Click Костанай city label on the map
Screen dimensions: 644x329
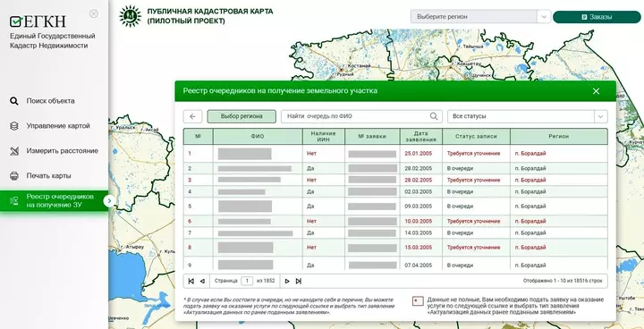(x=356, y=66)
